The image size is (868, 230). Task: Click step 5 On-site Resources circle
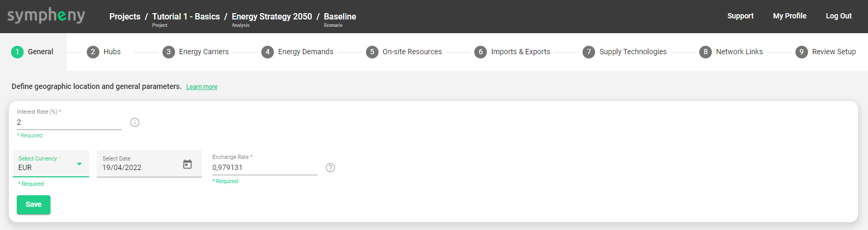[x=372, y=52]
